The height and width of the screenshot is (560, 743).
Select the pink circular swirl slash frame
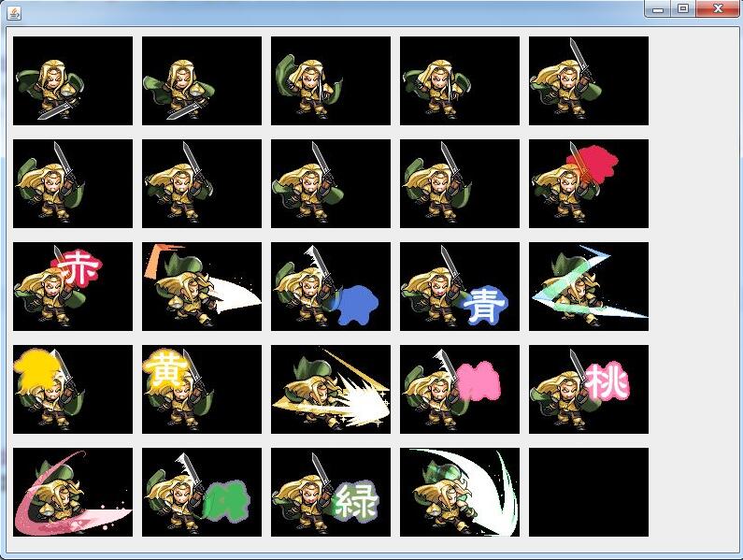tap(73, 492)
